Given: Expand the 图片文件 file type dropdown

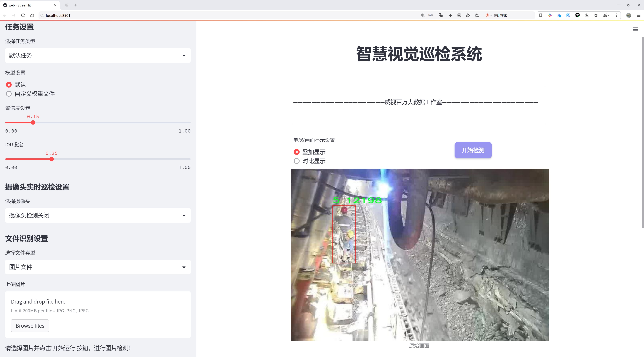Looking at the screenshot, I should [x=98, y=267].
